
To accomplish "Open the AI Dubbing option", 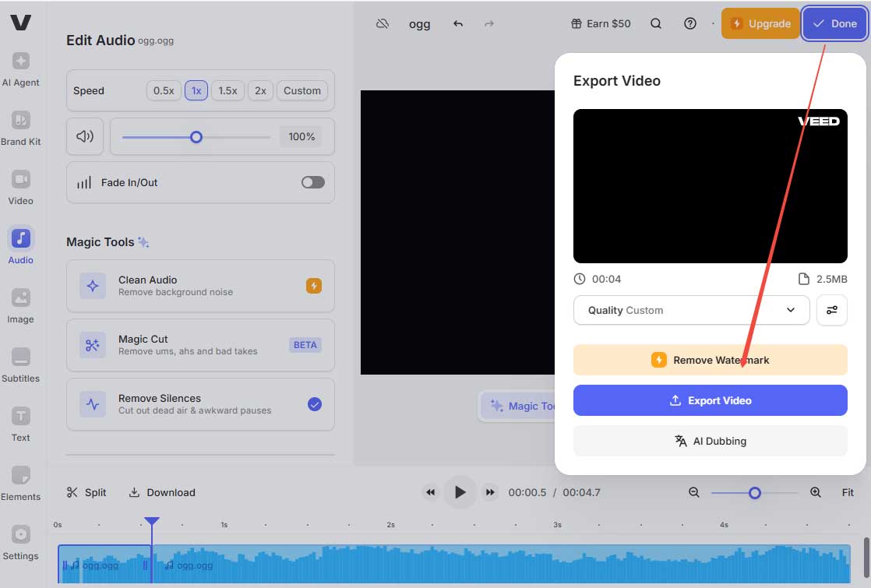I will (x=710, y=441).
